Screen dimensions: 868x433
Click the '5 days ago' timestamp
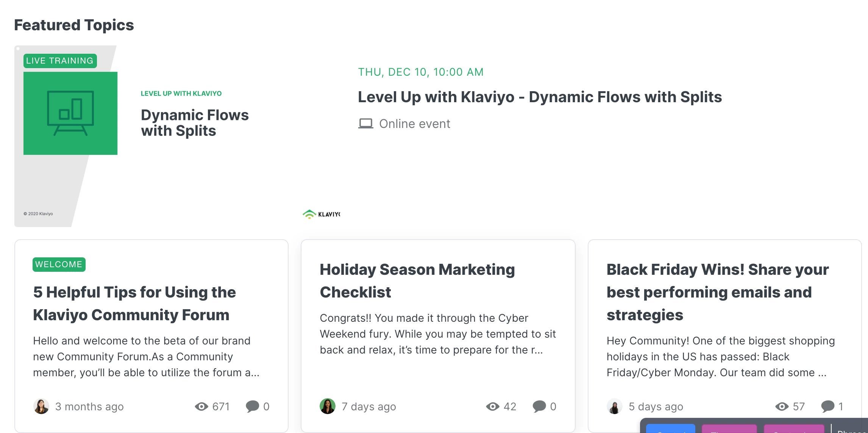(656, 407)
